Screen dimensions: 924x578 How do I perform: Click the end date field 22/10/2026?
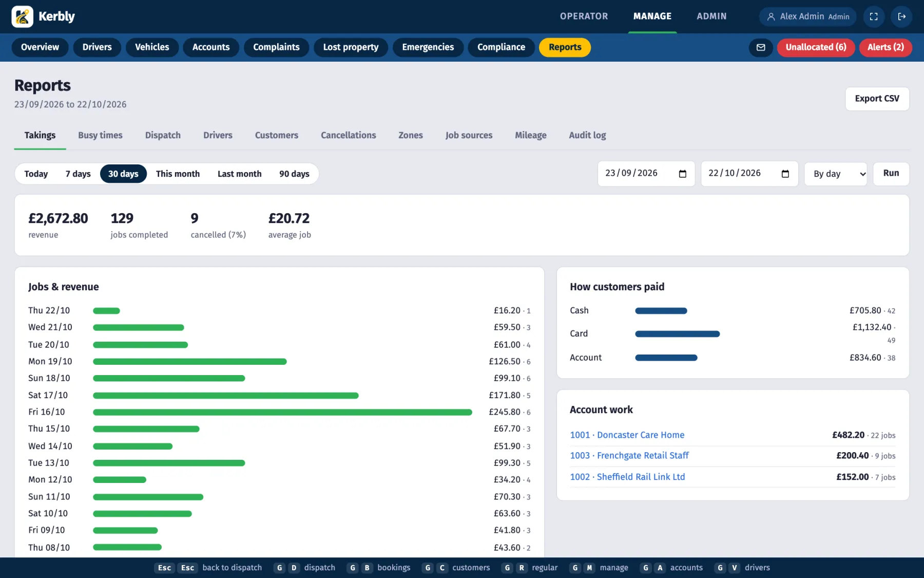point(749,174)
